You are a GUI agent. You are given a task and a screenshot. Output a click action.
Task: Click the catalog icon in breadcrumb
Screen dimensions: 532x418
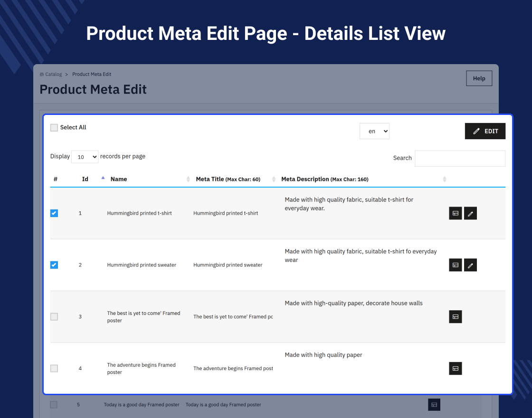[42, 74]
